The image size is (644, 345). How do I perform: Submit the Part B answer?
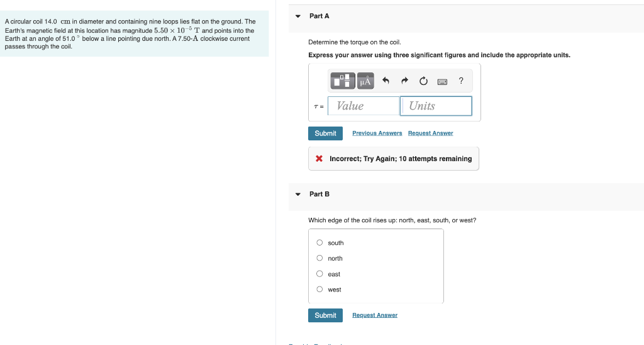pos(325,315)
